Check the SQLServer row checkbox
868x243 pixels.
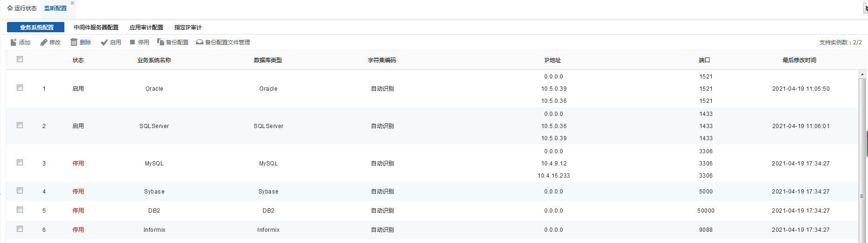coord(20,125)
